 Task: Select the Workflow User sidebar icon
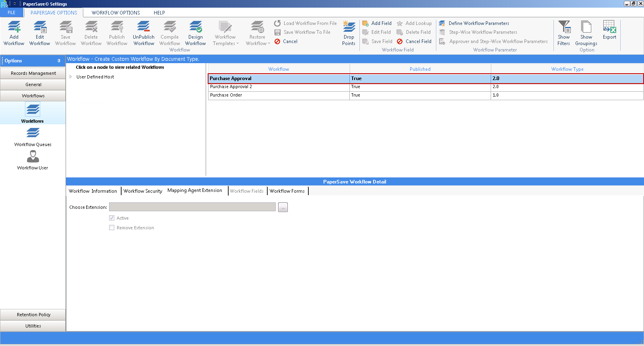33,160
